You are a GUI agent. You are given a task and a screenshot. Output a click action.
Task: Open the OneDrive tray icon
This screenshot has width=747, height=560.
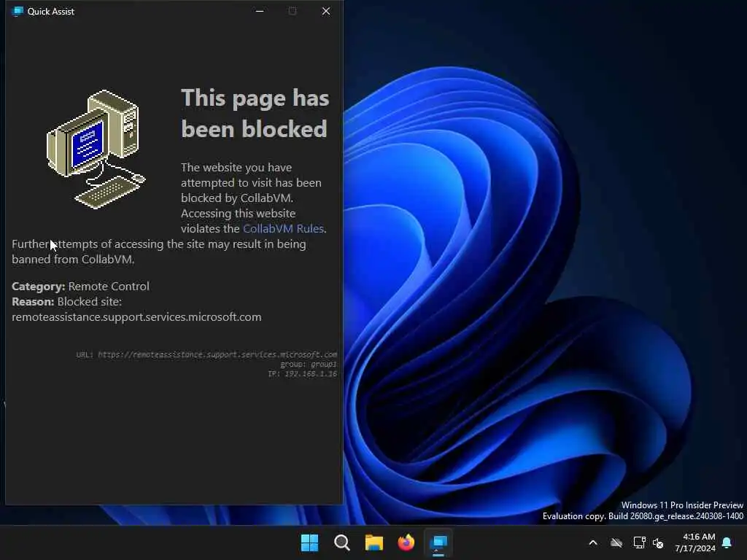pos(616,542)
